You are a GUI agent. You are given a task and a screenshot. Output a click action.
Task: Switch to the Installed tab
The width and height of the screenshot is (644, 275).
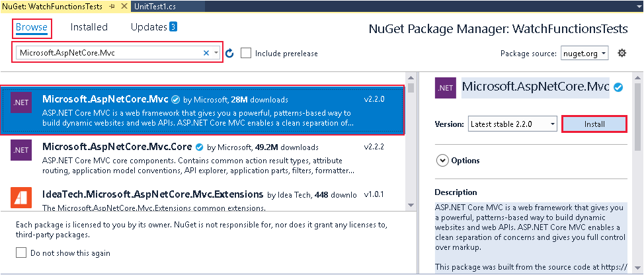89,27
